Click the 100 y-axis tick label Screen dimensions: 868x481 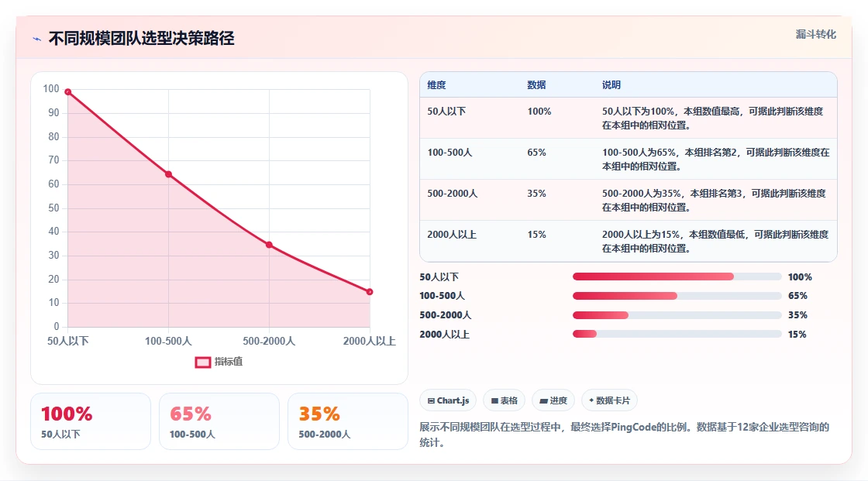pyautogui.click(x=51, y=88)
